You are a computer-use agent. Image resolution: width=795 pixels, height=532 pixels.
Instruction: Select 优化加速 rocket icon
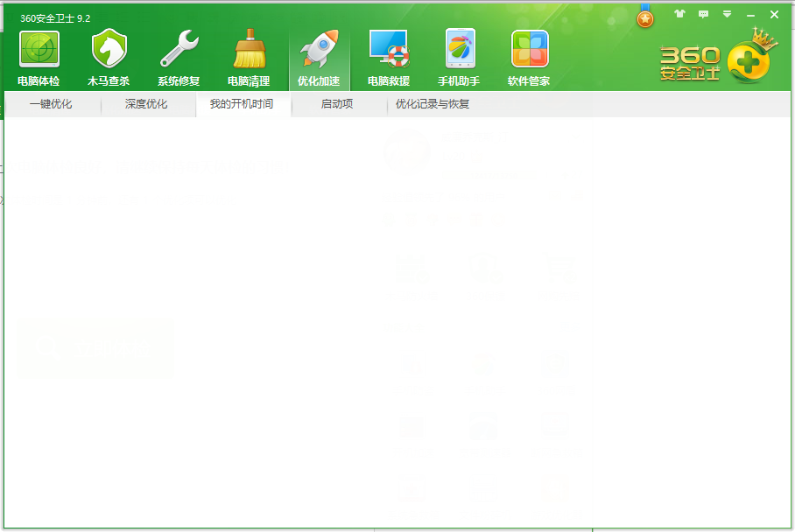point(319,49)
